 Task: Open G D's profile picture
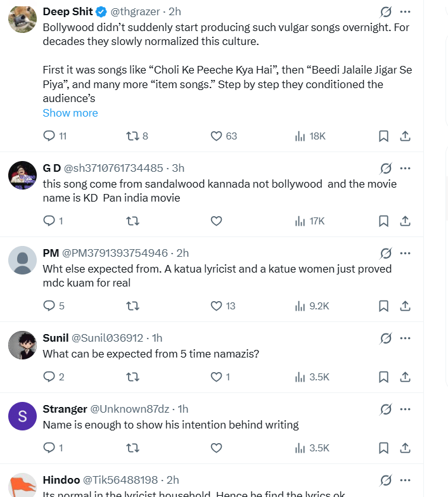[22, 176]
